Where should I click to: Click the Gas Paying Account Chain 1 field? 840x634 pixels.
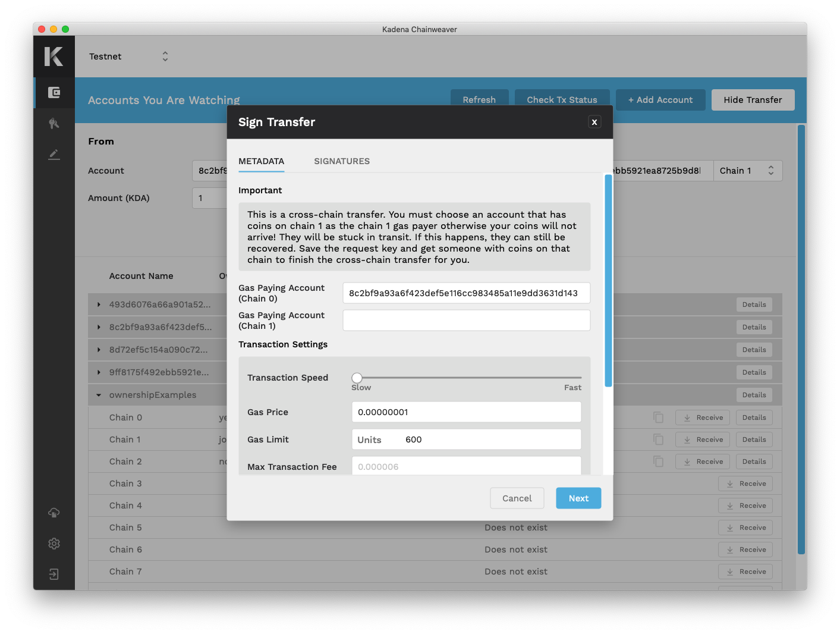tap(466, 321)
